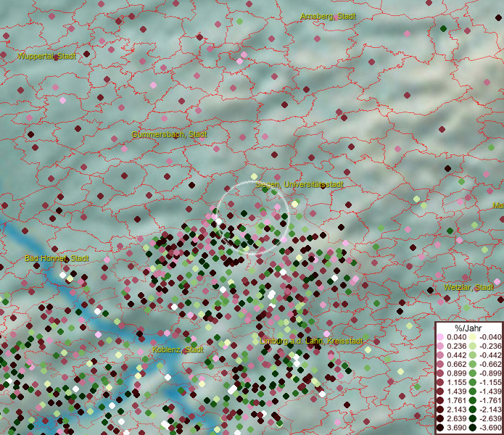Click the -2.639 legend value
Image resolution: width=504 pixels, height=435 pixels.
pyautogui.click(x=490, y=418)
